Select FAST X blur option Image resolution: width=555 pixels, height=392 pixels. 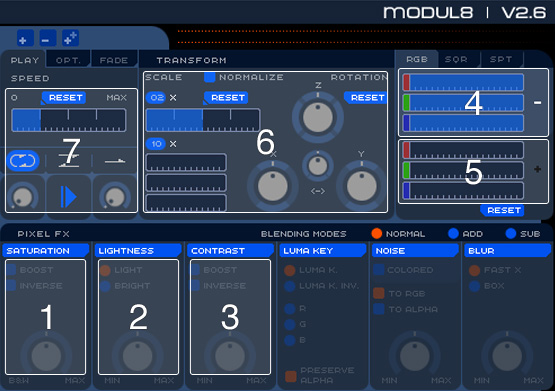474,270
